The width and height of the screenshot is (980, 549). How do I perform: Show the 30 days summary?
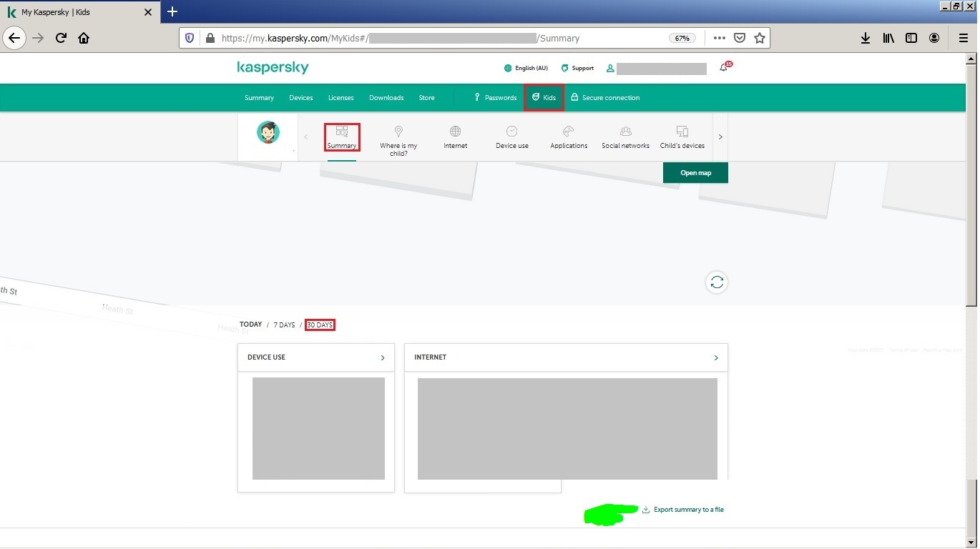(x=320, y=325)
